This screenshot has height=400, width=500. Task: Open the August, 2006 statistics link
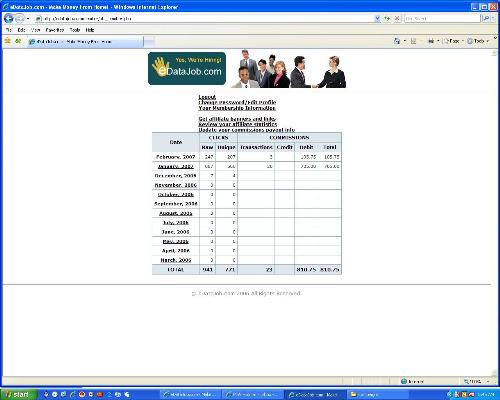pyautogui.click(x=176, y=213)
